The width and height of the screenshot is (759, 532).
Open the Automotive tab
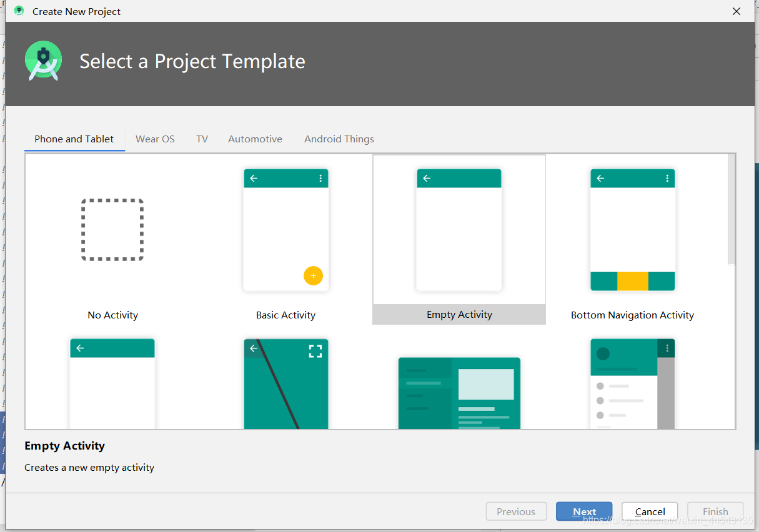255,139
